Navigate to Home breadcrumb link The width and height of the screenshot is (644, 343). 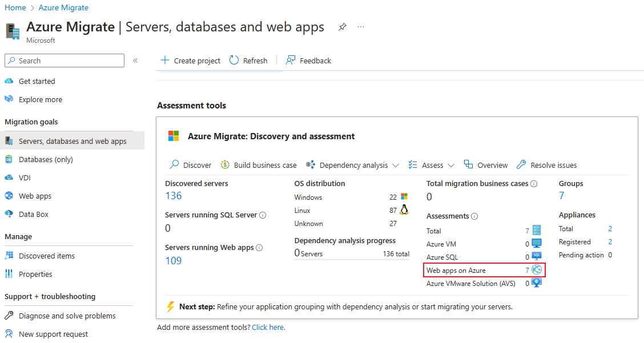15,7
